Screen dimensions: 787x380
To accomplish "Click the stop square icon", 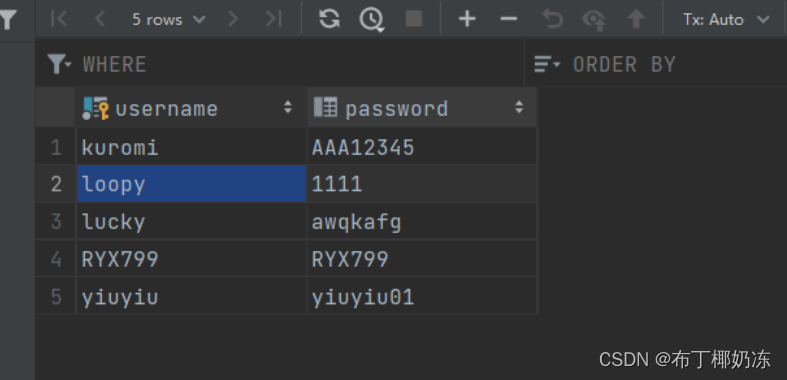I will click(x=414, y=19).
